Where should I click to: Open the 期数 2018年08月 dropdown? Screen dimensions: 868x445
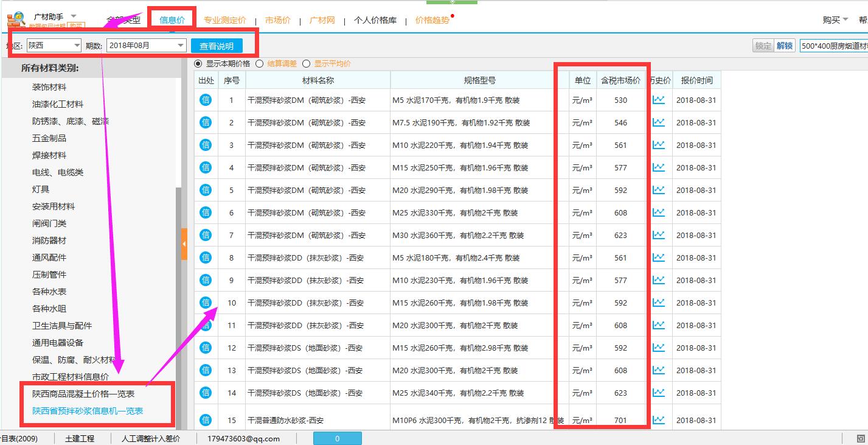coord(146,45)
